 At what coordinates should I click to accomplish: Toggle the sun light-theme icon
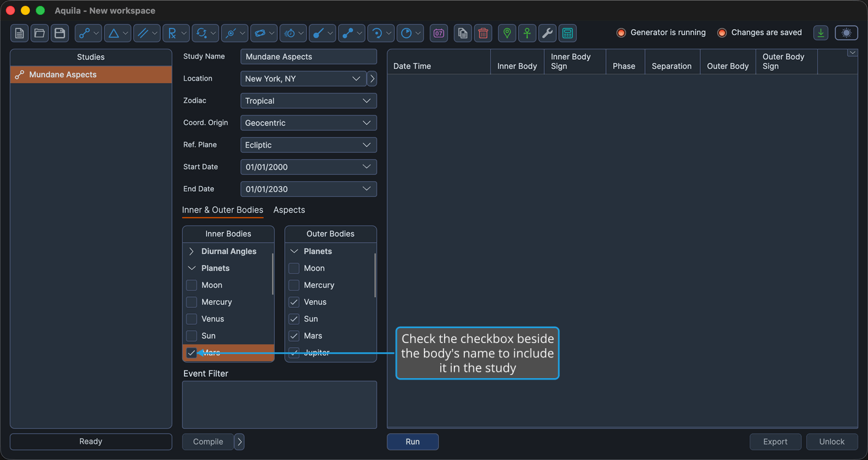click(x=847, y=33)
